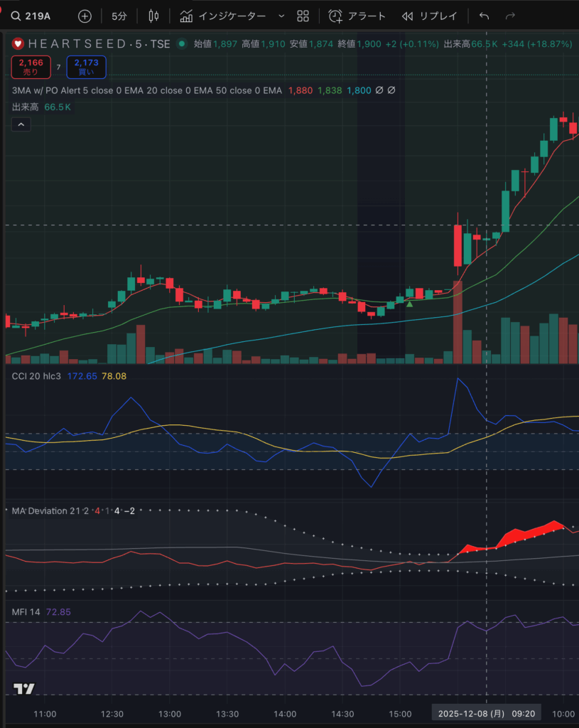This screenshot has width=579, height=728.
Task: Select the MFI 14 indicator label
Action: pyautogui.click(x=27, y=611)
